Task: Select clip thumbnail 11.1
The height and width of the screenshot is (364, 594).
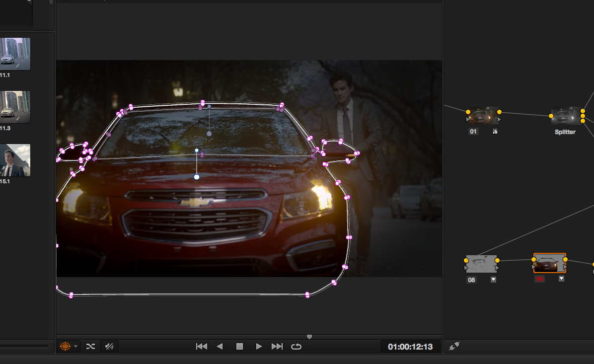Action: point(15,54)
